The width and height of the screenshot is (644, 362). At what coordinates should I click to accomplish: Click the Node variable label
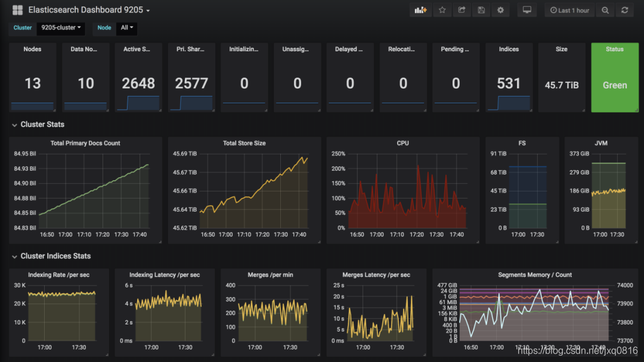(104, 28)
